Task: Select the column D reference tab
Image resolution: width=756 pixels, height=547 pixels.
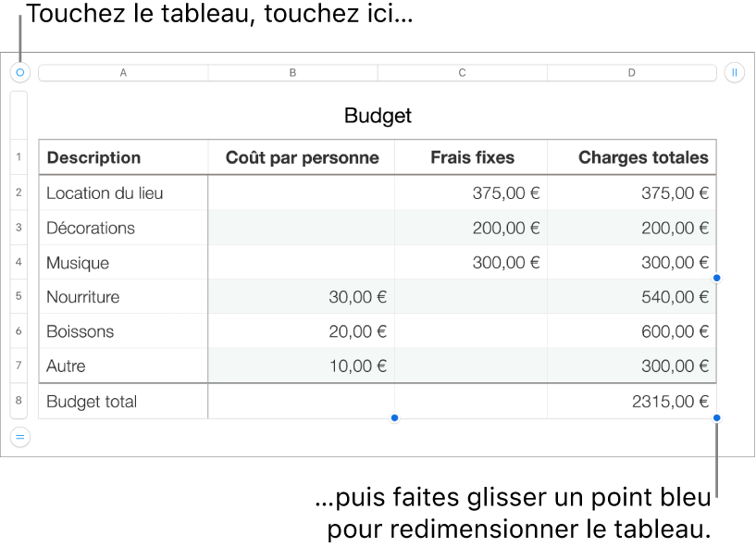Action: click(x=631, y=72)
